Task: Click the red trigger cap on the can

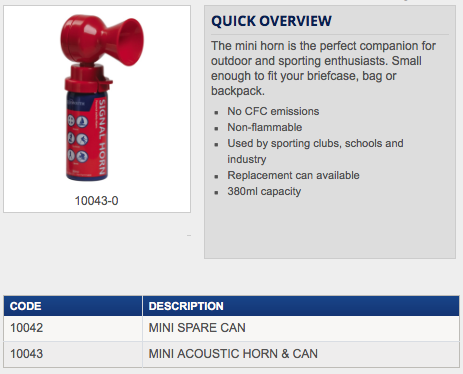Action: click(88, 79)
